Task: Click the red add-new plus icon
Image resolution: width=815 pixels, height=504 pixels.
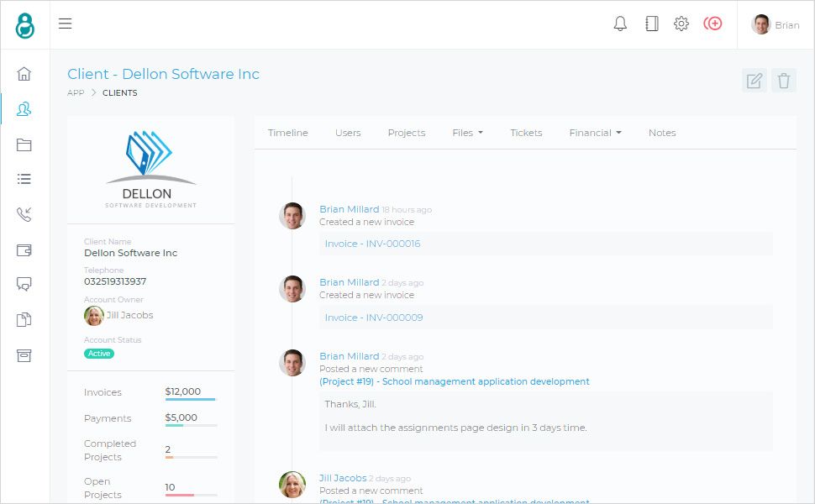Action: click(712, 24)
